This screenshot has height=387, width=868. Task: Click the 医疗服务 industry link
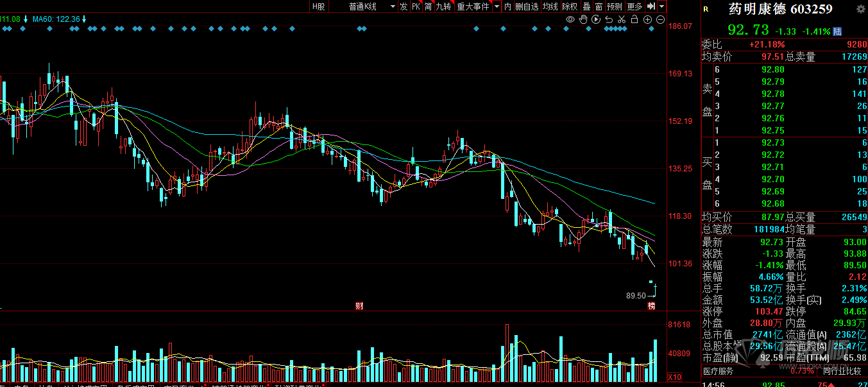coord(718,371)
